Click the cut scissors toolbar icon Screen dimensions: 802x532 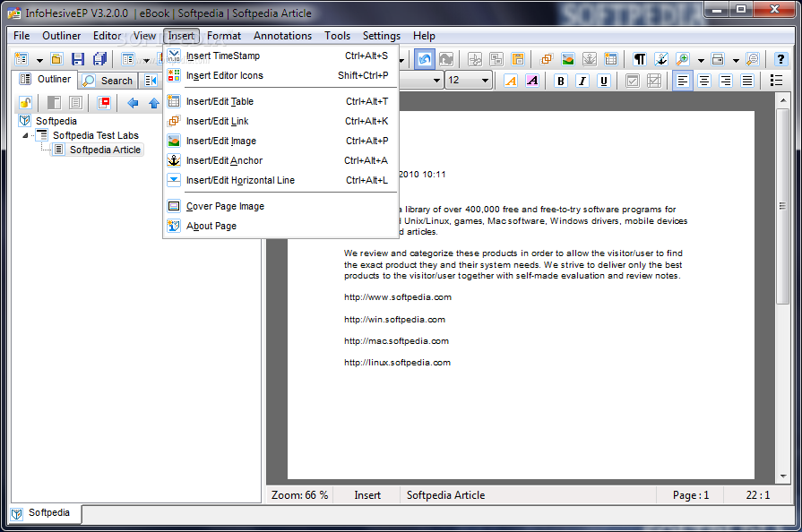pos(475,59)
